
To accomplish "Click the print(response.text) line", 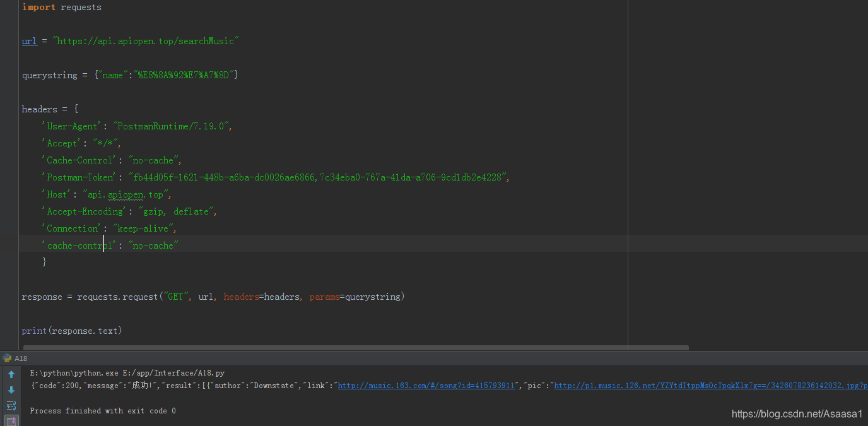I will click(72, 331).
